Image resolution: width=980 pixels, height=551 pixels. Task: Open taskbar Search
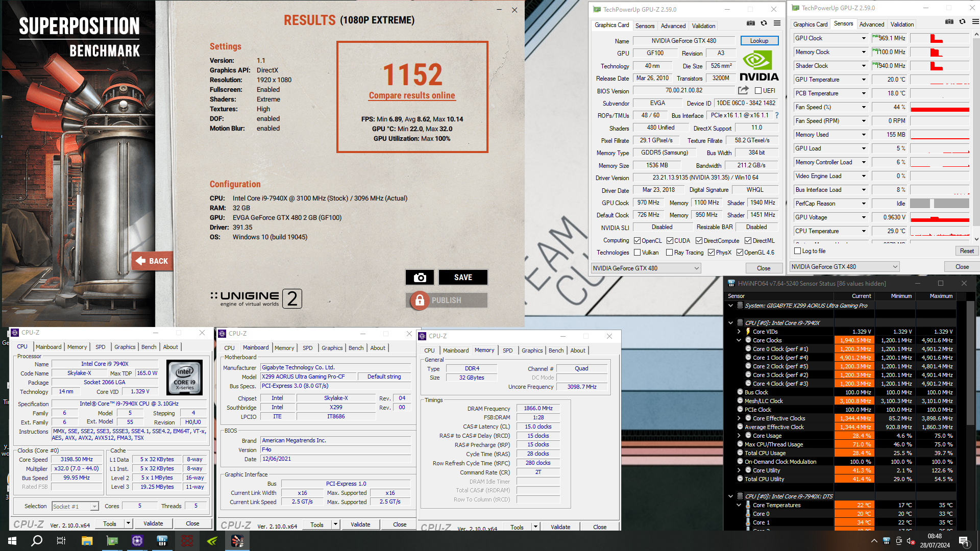point(37,541)
